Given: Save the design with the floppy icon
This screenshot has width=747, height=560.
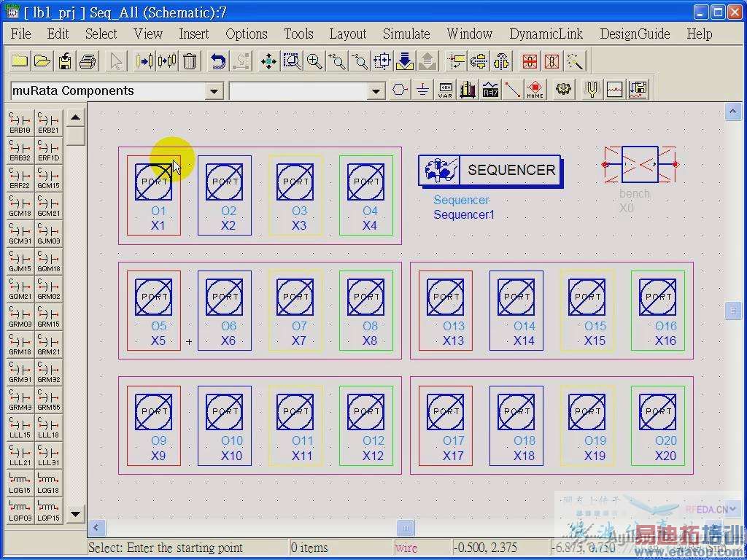Looking at the screenshot, I should tap(65, 61).
